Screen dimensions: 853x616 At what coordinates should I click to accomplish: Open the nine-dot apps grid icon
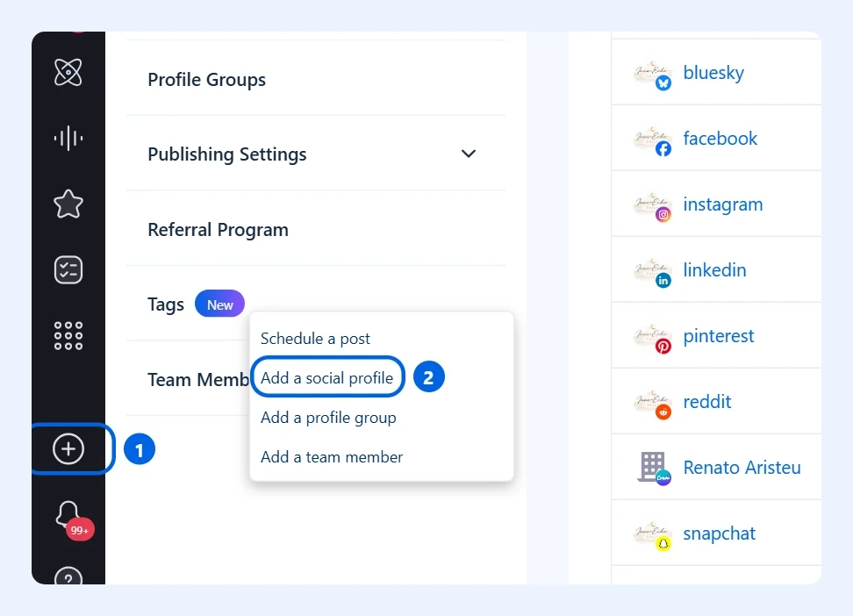(x=68, y=335)
